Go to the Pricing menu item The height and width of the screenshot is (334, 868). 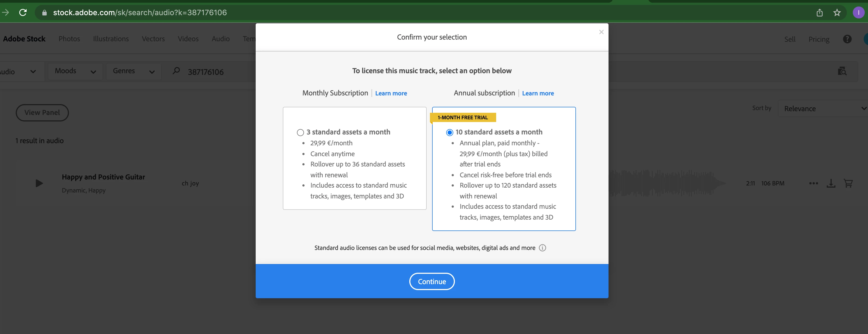(x=819, y=39)
